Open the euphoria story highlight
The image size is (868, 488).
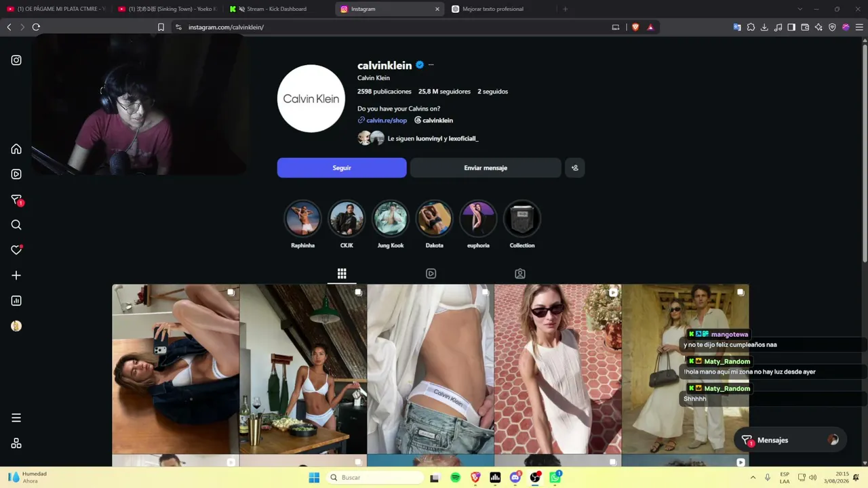click(x=478, y=219)
